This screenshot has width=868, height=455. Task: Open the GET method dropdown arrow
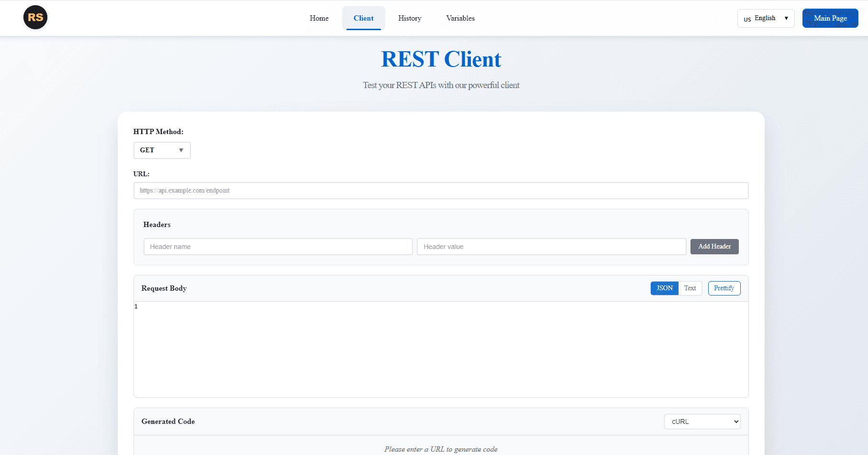pos(181,150)
